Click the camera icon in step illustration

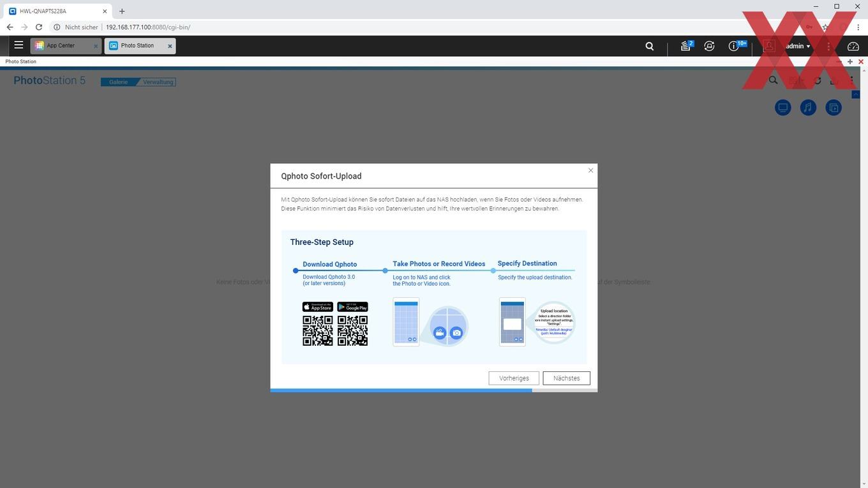click(456, 332)
